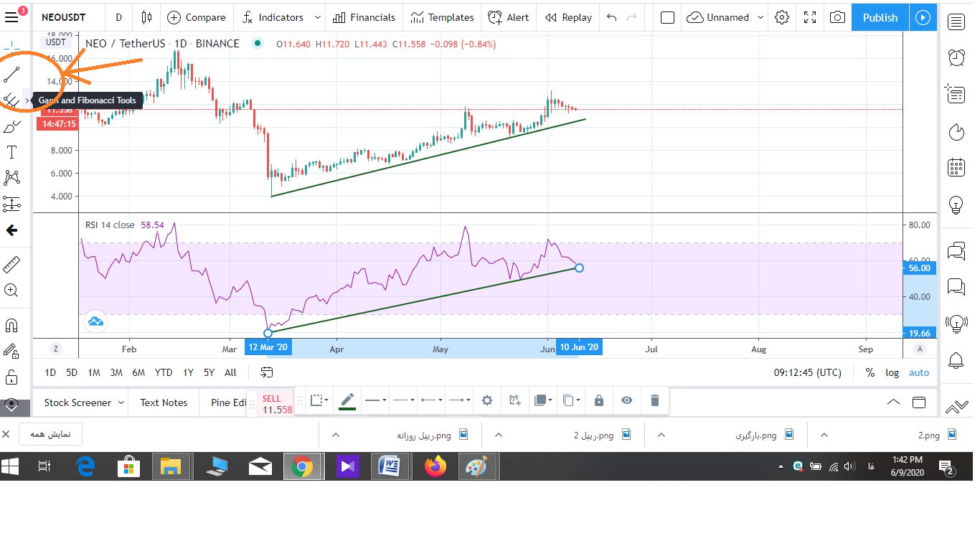
Task: Open Chrome in the Windows taskbar
Action: coord(302,467)
